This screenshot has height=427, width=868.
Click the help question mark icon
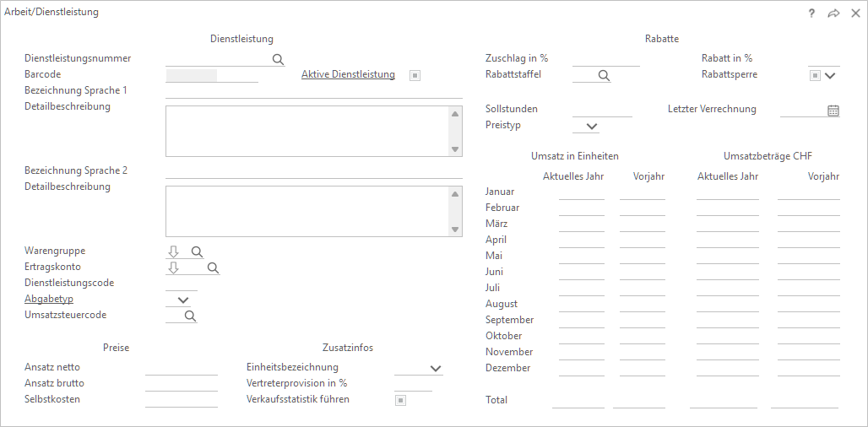point(811,14)
